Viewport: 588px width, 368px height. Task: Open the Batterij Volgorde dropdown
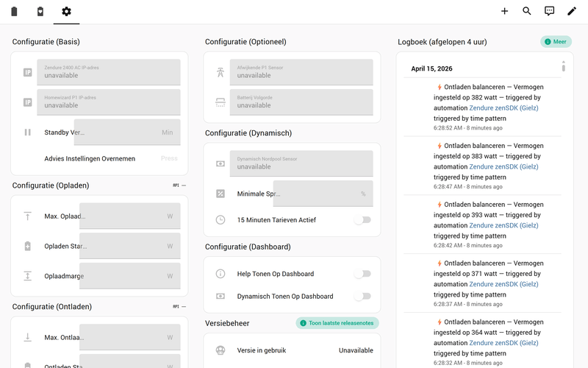(x=301, y=102)
